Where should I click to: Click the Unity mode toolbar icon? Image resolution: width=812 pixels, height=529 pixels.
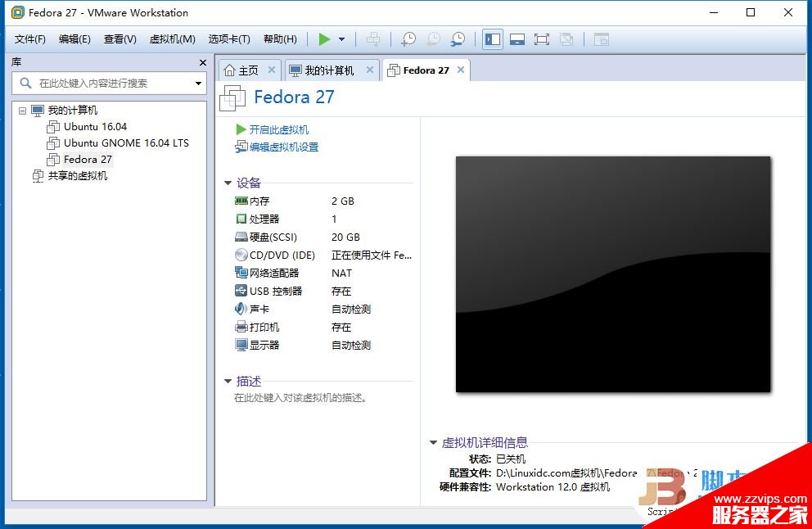pyautogui.click(x=566, y=39)
